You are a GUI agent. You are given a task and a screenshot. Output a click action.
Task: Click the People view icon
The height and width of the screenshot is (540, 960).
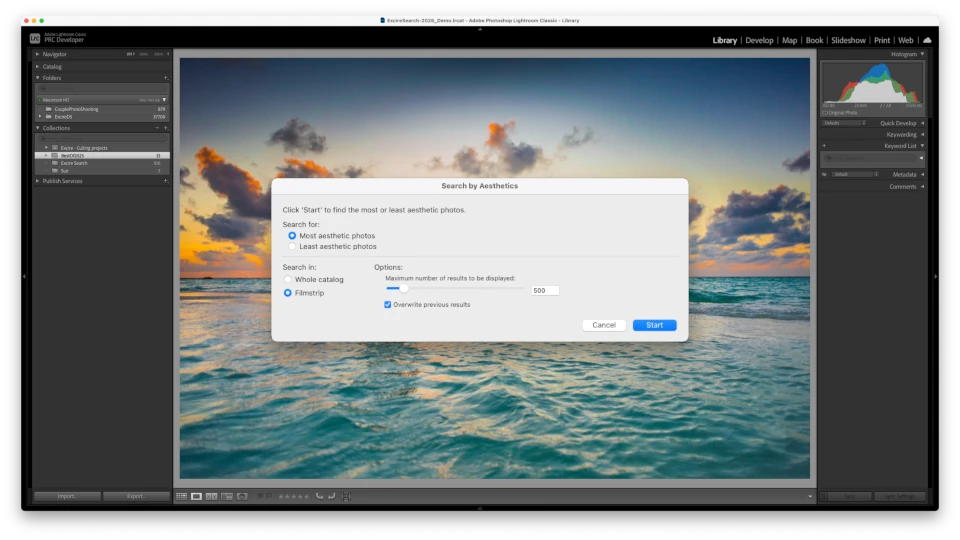pyautogui.click(x=242, y=496)
